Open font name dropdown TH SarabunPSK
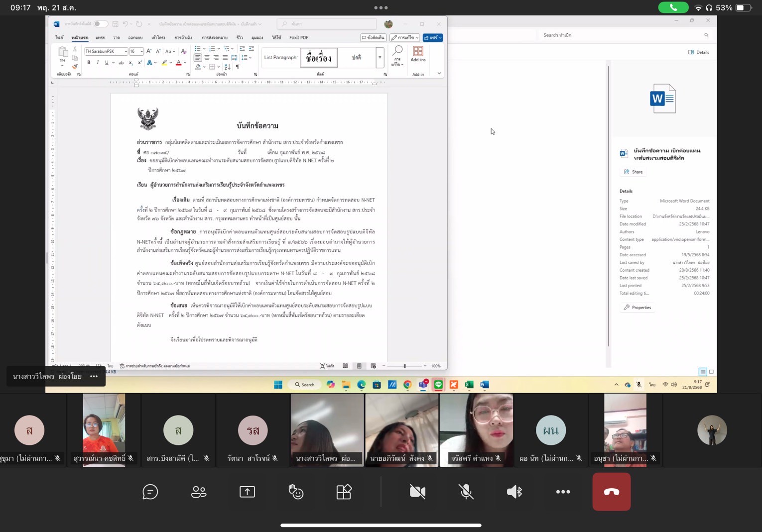The image size is (762, 532). [x=126, y=51]
